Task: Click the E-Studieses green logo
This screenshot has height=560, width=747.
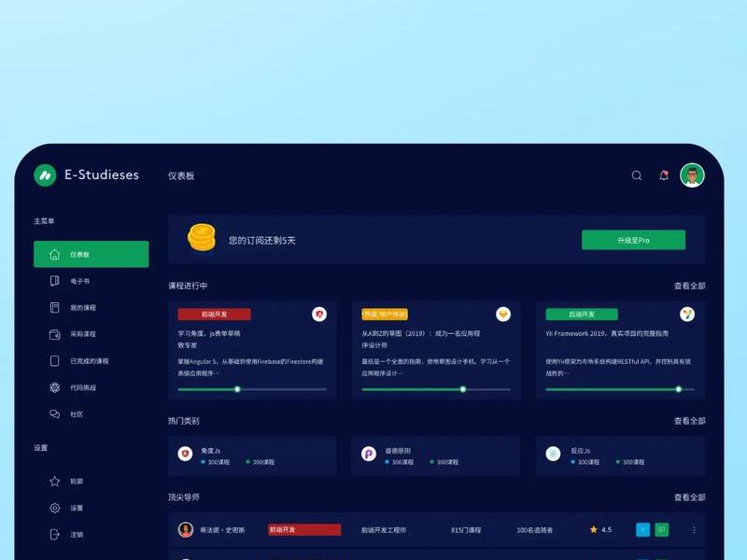Action: click(x=45, y=175)
